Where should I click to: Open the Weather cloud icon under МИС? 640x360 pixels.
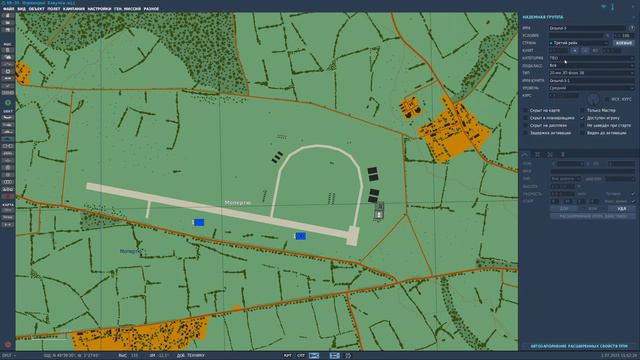(x=8, y=57)
